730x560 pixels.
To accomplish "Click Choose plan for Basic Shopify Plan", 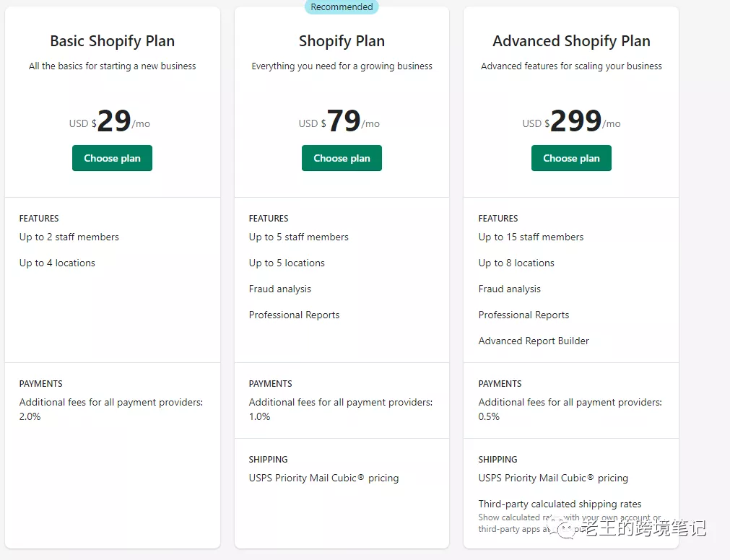I will 112,158.
